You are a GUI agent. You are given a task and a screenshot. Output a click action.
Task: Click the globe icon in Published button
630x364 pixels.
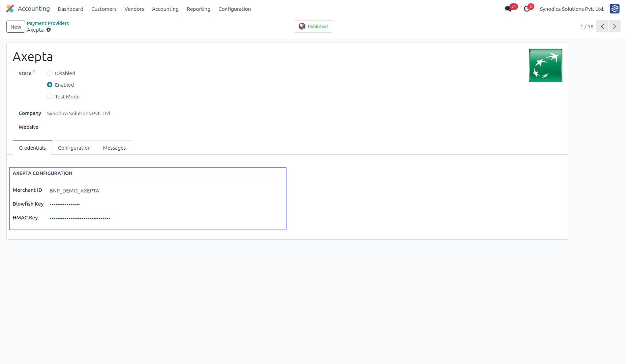click(302, 26)
